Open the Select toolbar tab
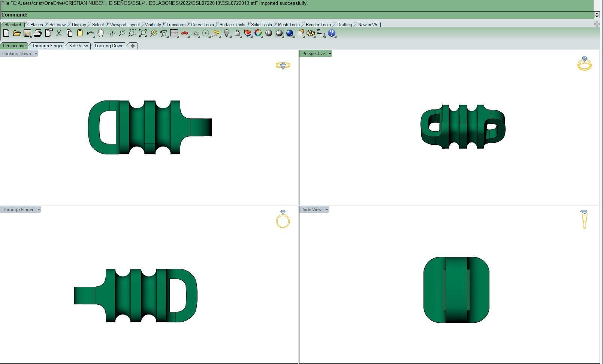 coord(98,25)
